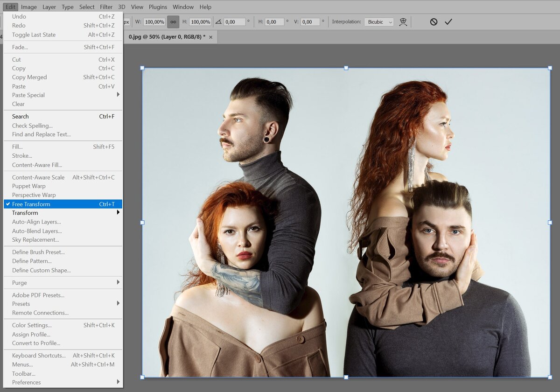Click the top-left corner transform handle

click(142, 68)
